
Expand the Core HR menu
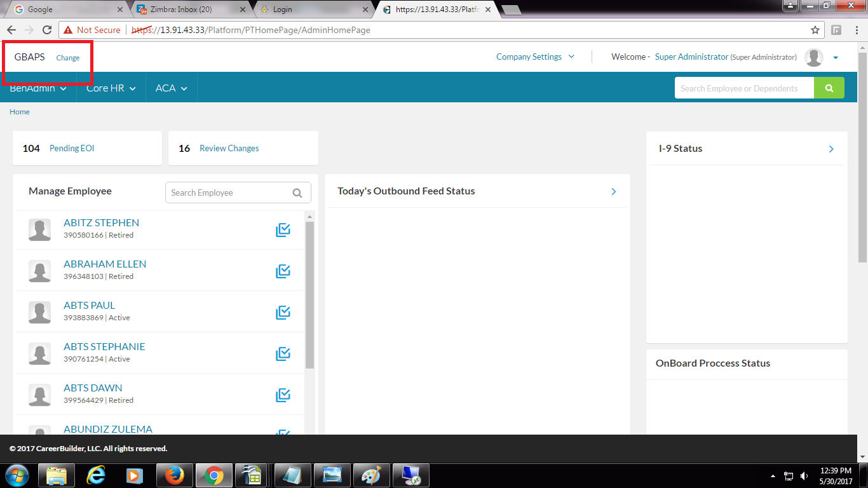coord(111,88)
